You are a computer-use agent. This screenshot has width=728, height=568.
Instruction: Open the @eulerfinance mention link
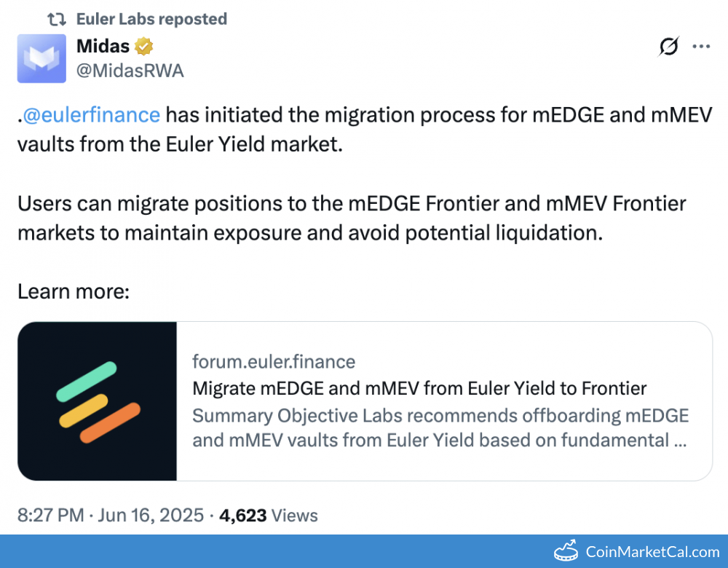[91, 114]
